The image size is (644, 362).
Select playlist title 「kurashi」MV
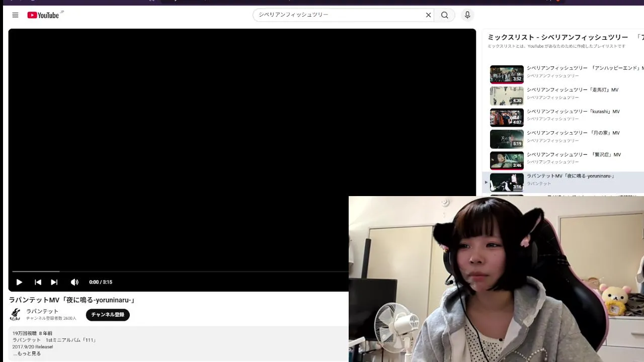[573, 111]
